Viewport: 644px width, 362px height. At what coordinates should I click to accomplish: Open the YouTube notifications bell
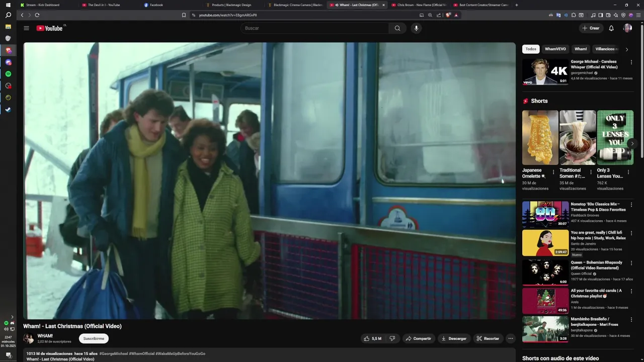point(611,28)
